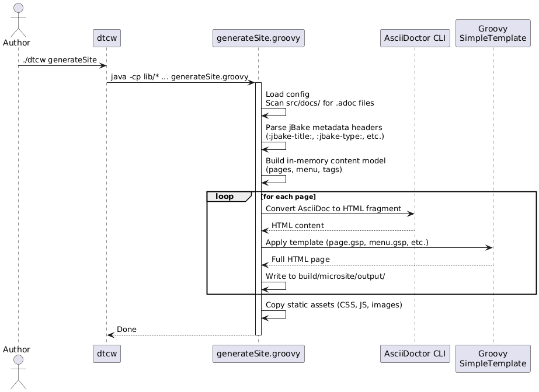Select the bottom generateSite.groovy participant box
539x392 pixels.
pos(259,353)
